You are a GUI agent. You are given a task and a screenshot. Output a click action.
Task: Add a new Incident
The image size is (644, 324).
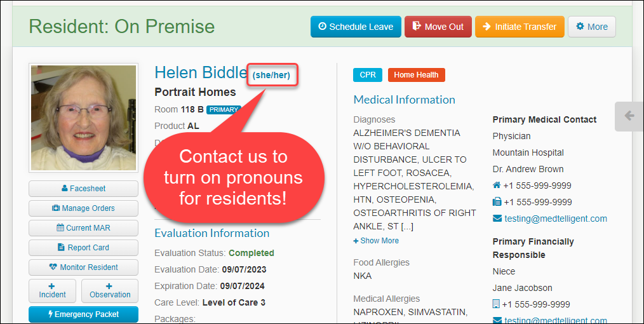(52, 291)
